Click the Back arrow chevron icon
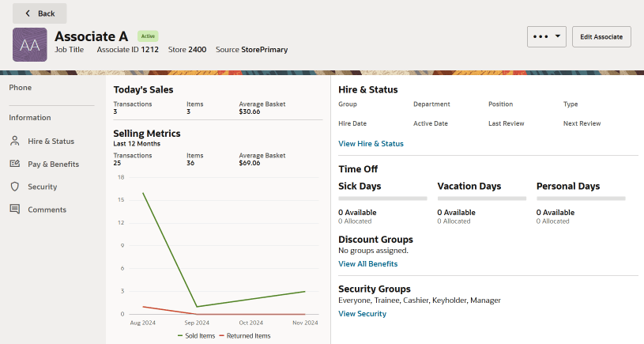 pyautogui.click(x=28, y=13)
